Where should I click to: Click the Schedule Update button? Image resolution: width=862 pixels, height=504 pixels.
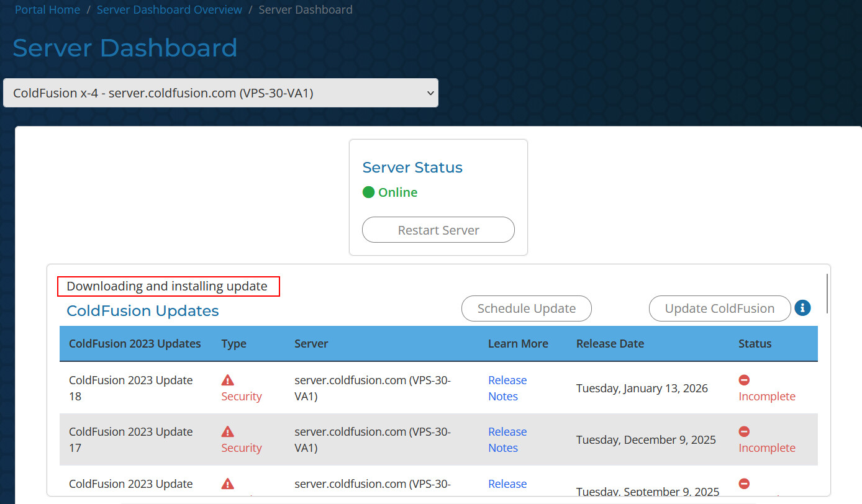tap(526, 308)
